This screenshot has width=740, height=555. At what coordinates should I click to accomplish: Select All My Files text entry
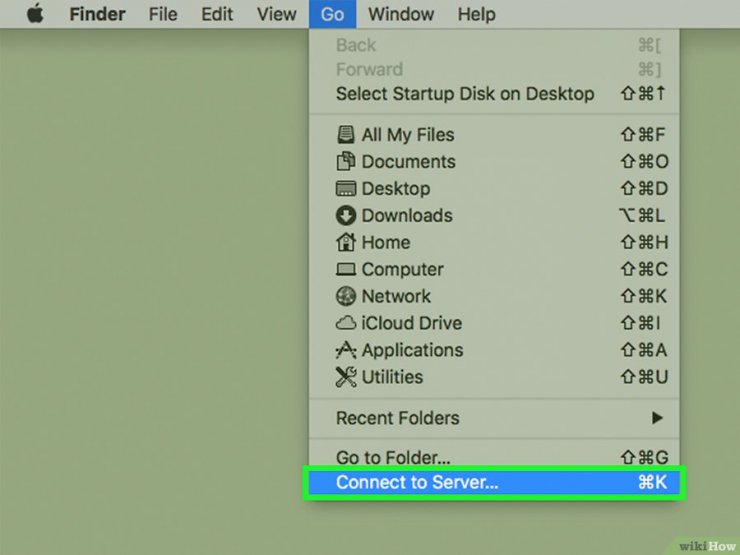(x=408, y=135)
